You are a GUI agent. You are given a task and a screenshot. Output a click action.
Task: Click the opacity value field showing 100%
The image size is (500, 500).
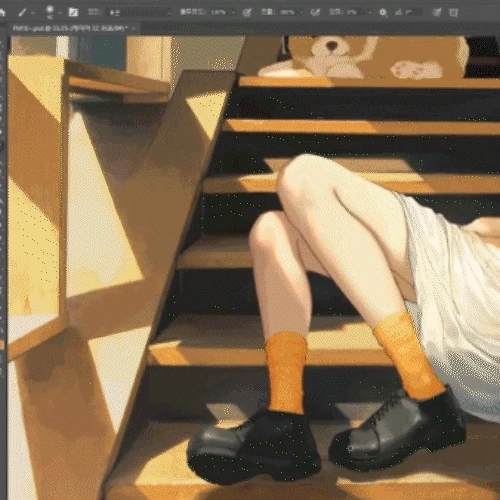click(x=219, y=12)
